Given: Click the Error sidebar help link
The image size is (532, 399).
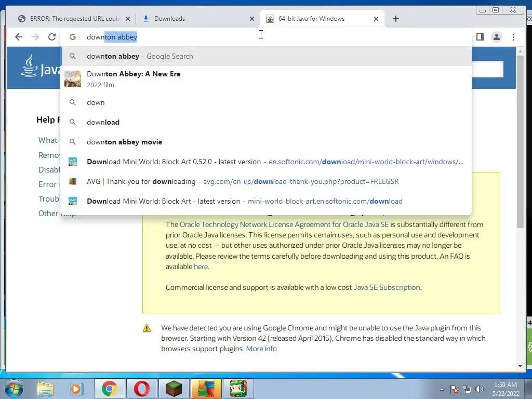Looking at the screenshot, I should click(49, 184).
